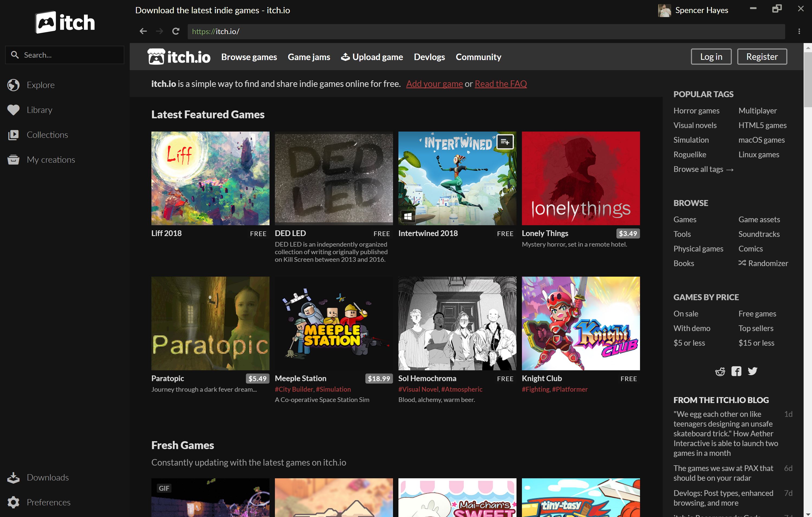Expand the Games by Price section

706,297
